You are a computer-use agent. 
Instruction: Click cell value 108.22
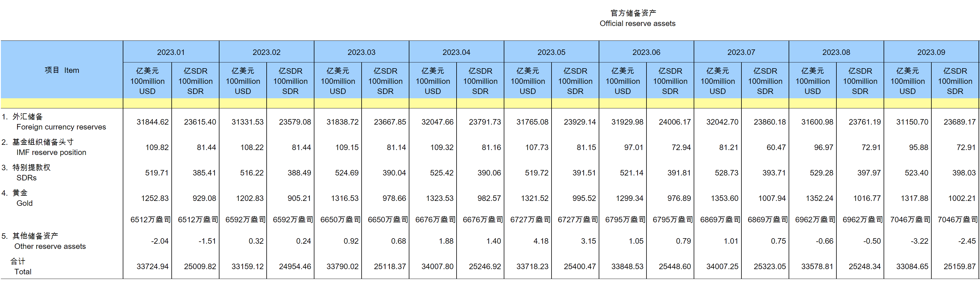click(x=252, y=147)
